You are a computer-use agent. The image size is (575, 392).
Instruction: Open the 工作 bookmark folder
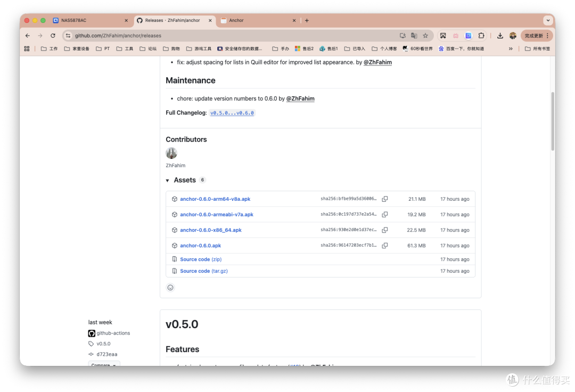click(49, 48)
